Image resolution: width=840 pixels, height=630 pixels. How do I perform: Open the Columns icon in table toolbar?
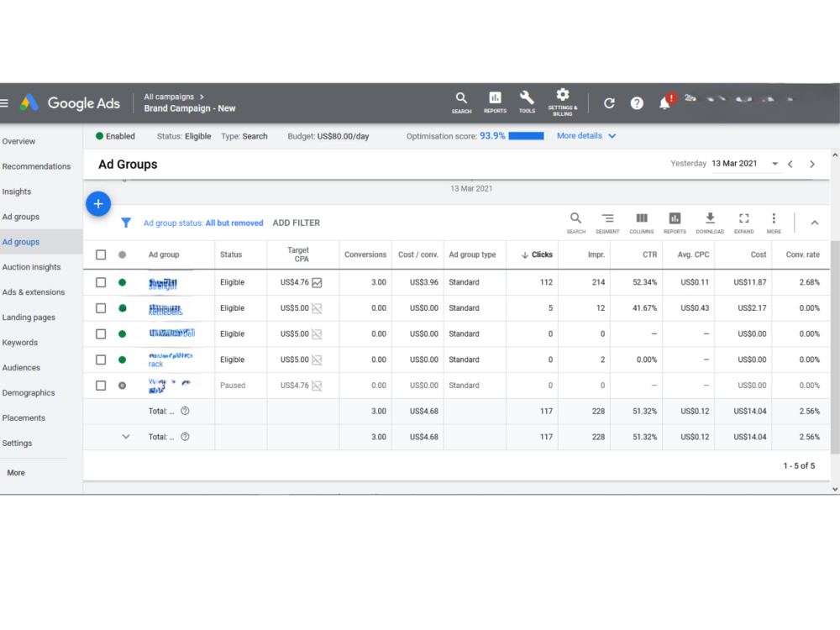[641, 223]
